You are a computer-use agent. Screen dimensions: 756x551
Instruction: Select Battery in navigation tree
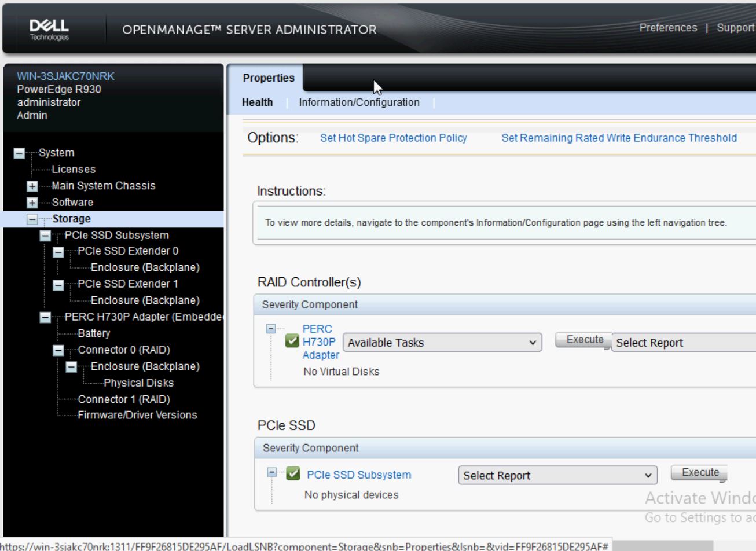(x=94, y=333)
